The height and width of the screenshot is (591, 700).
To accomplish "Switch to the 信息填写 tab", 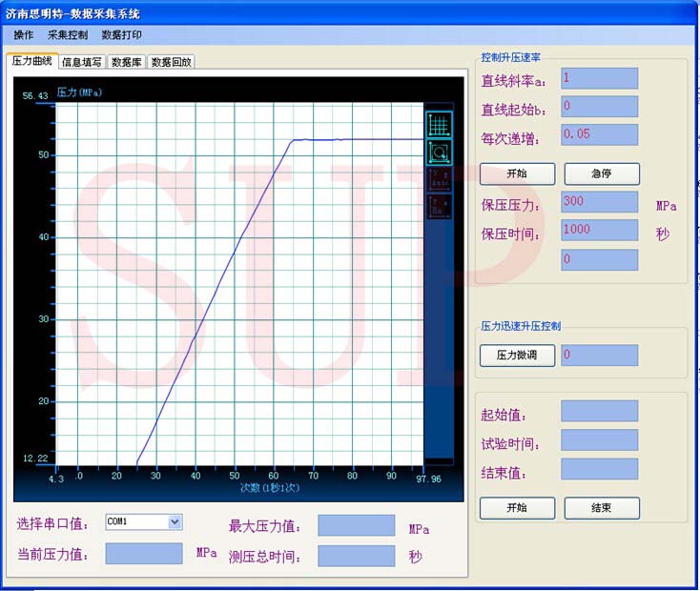I will point(82,62).
